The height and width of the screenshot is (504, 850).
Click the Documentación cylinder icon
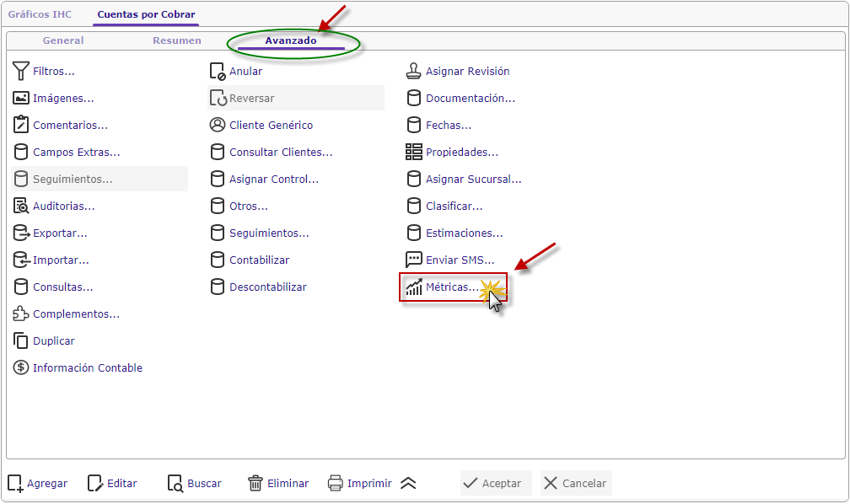pos(413,98)
